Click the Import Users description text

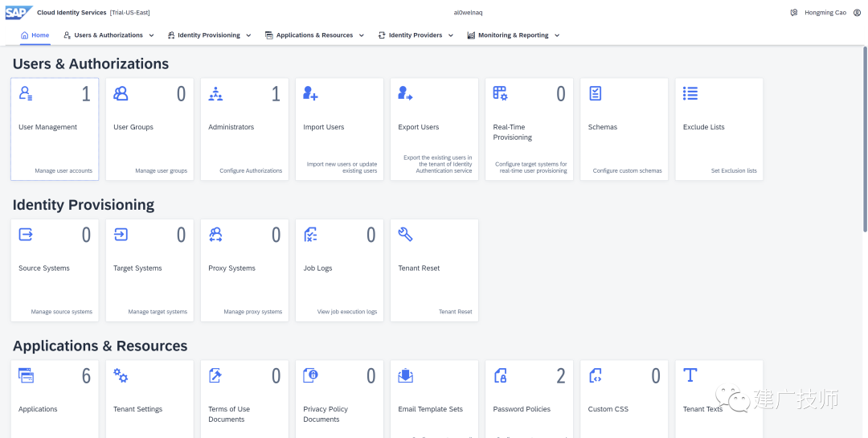(342, 167)
